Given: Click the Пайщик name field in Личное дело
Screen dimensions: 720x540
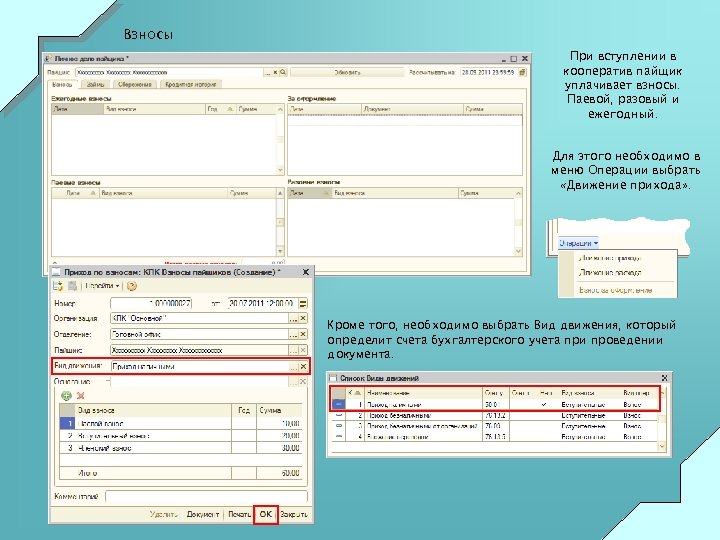Looking at the screenshot, I should (169, 72).
